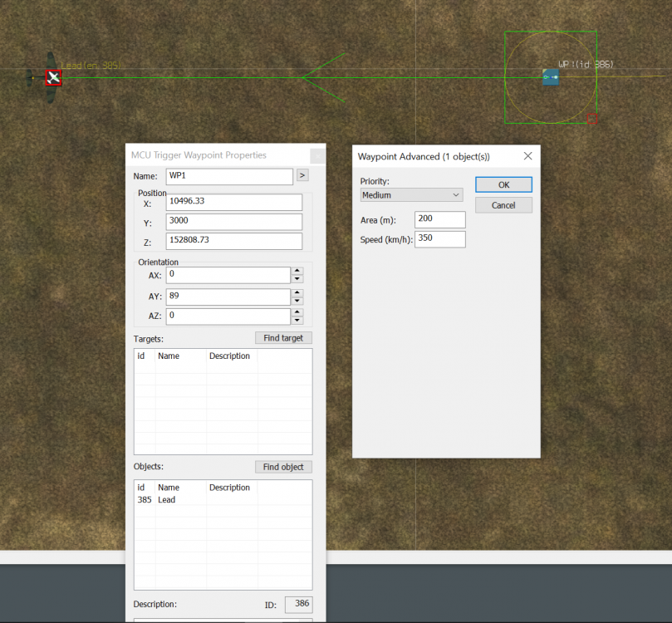The image size is (672, 623).
Task: Click the Speed (km/h) input field
Action: tap(439, 239)
